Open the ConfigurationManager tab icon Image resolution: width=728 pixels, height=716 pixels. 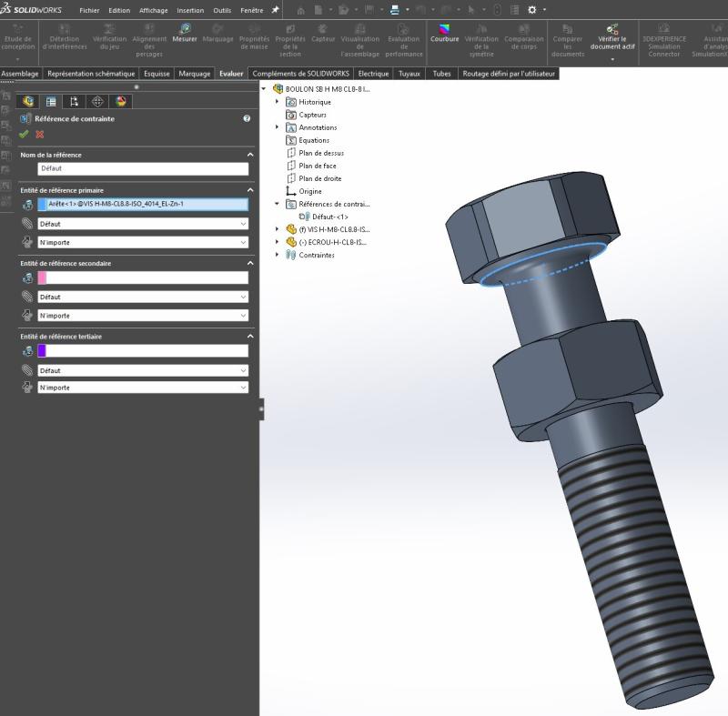pos(74,101)
